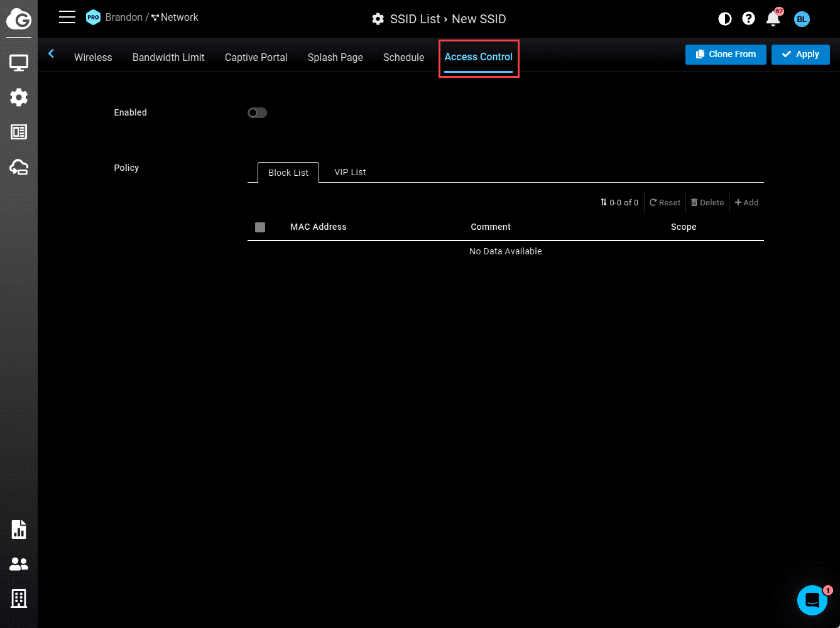Open the Brandon / Network breadcrumb
Viewport: 840px width, 628px height.
(x=151, y=18)
